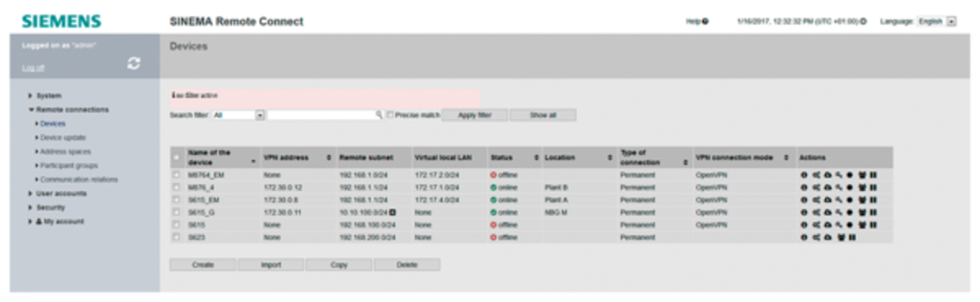The height and width of the screenshot is (302, 980).
Task: Click the magnifier icon in the search field
Action: (x=379, y=115)
